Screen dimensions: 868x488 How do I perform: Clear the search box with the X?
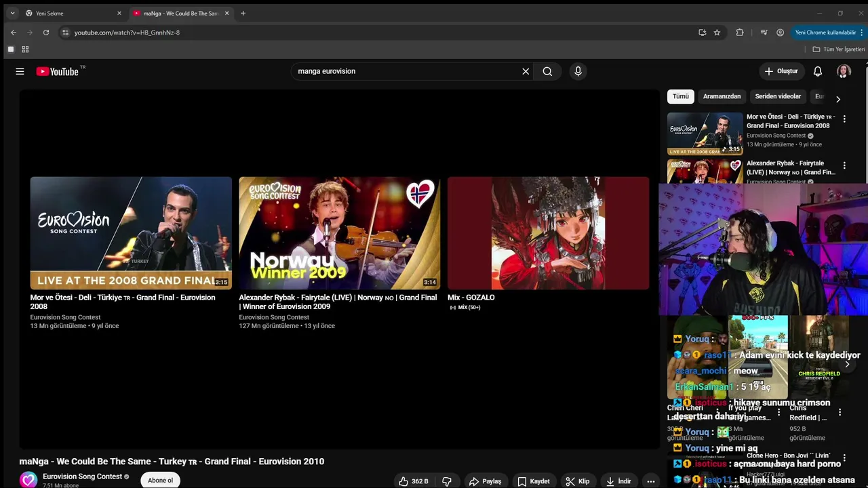pyautogui.click(x=526, y=71)
